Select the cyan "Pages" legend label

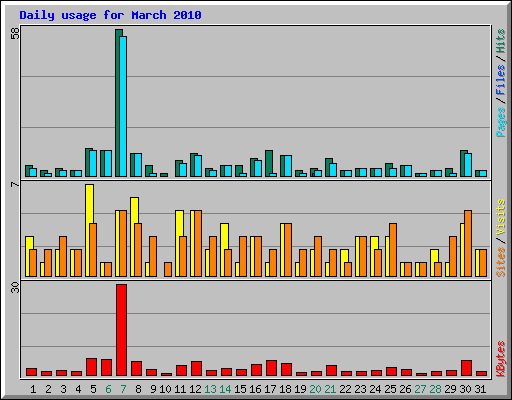(x=501, y=122)
